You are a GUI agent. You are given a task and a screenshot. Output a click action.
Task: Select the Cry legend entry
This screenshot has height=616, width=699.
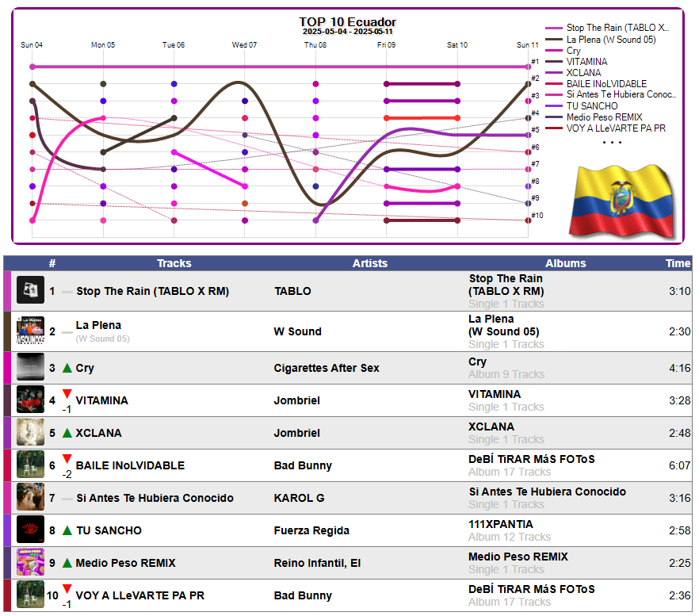(563, 51)
